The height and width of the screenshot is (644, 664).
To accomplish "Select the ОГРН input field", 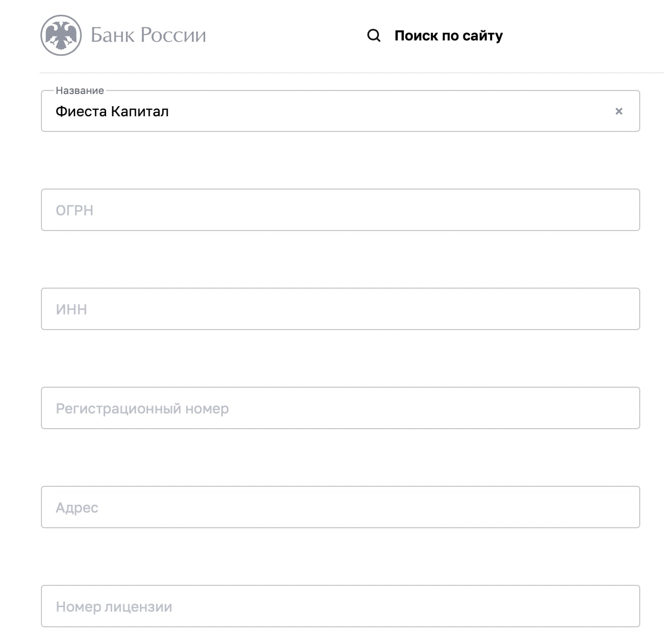I will pos(341,210).
